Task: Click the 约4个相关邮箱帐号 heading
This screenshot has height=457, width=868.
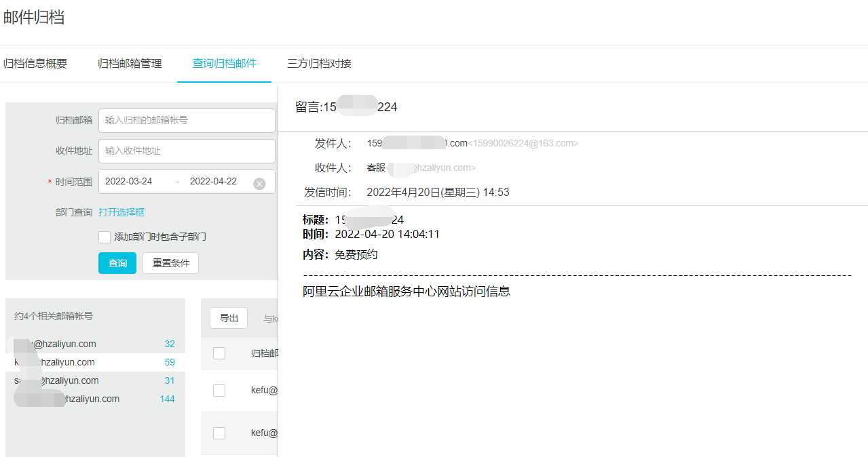Action: [x=54, y=316]
